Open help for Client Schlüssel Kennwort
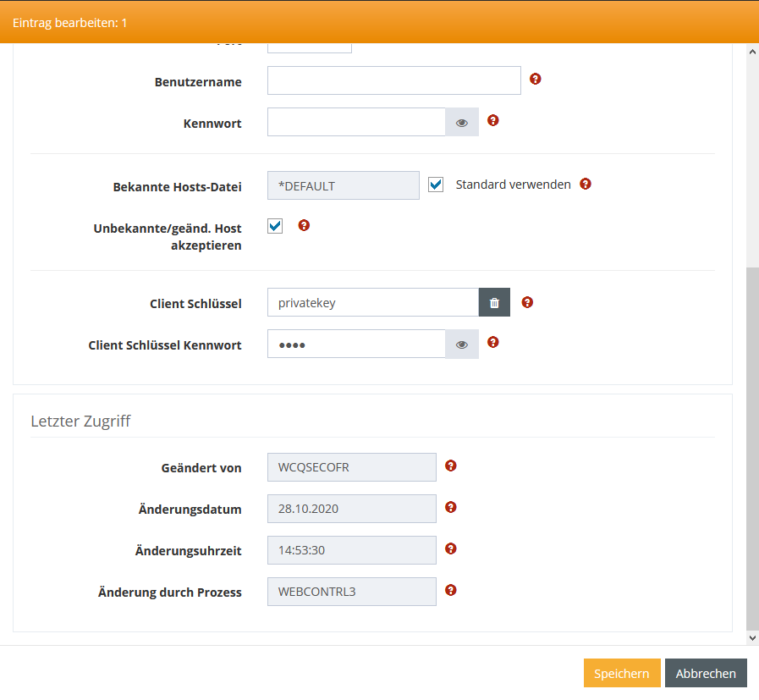This screenshot has width=759, height=700. point(493,343)
